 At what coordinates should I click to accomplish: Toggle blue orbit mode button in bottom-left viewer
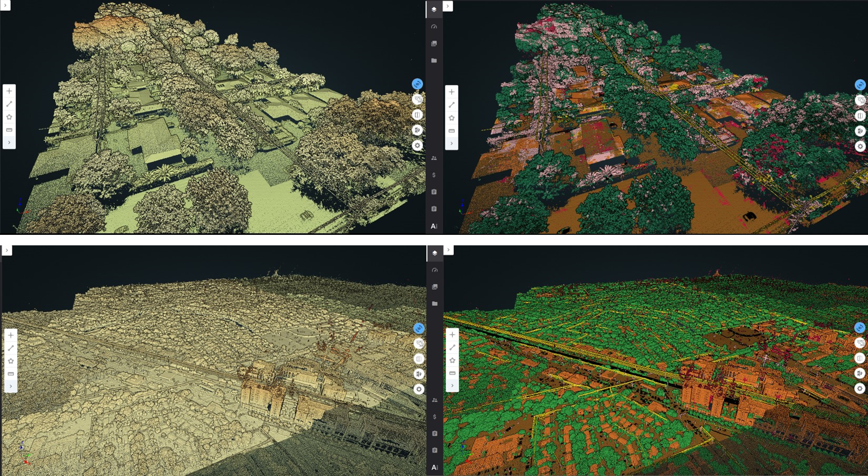tap(419, 328)
